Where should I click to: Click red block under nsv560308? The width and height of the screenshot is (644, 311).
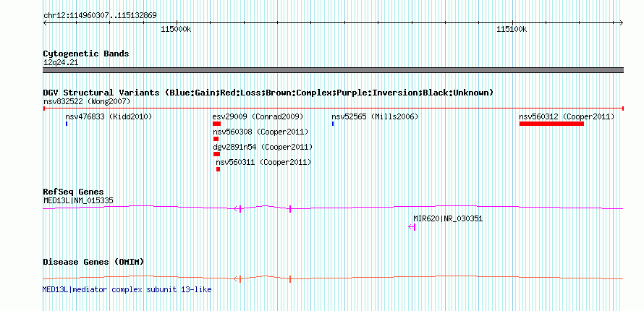coord(216,139)
